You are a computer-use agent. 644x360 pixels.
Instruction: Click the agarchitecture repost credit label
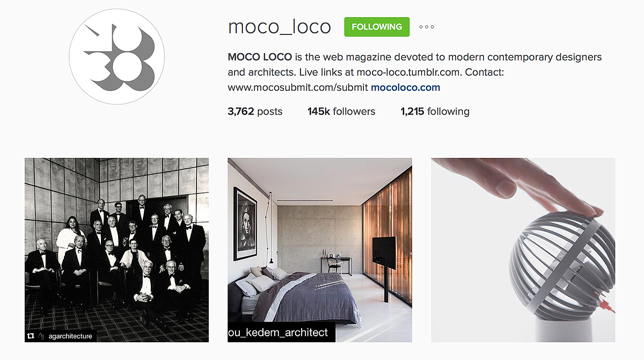tap(70, 336)
